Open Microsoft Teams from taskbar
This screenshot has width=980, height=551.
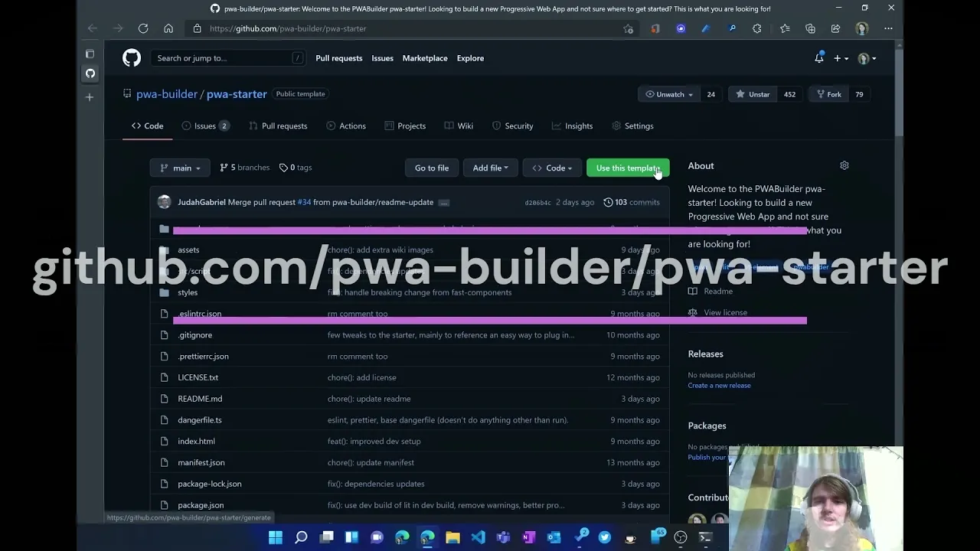point(503,537)
